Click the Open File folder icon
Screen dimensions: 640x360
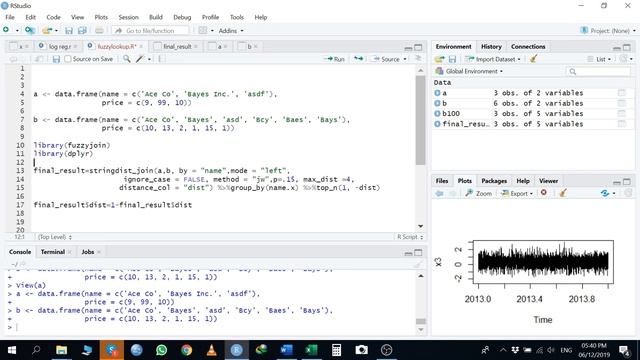pos(47,30)
